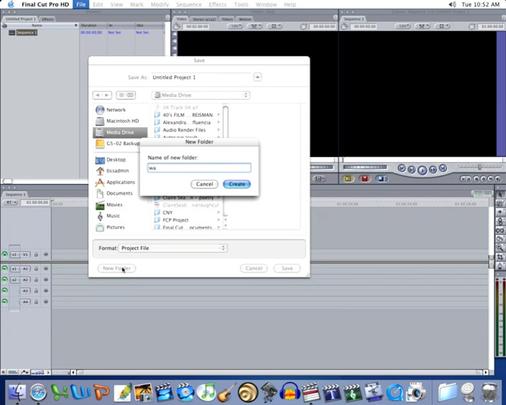Screen dimensions: 506x405
Task: Click the red Overwrite edit button
Action: (x=365, y=179)
